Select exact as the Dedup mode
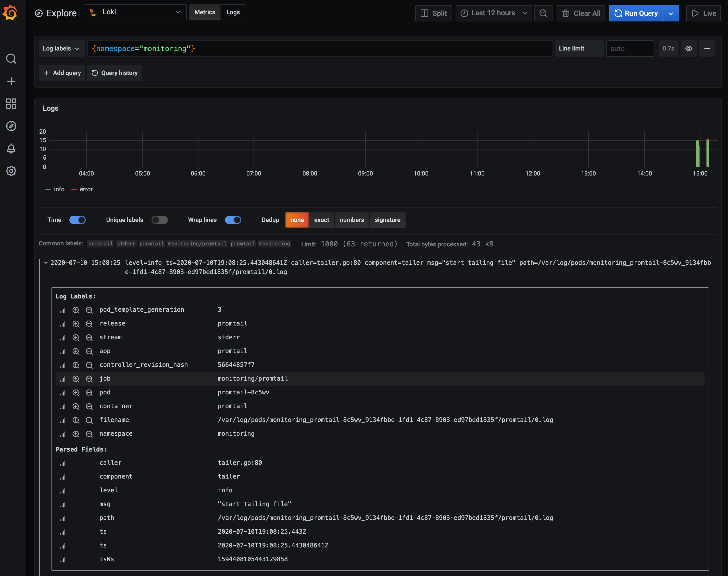 321,220
